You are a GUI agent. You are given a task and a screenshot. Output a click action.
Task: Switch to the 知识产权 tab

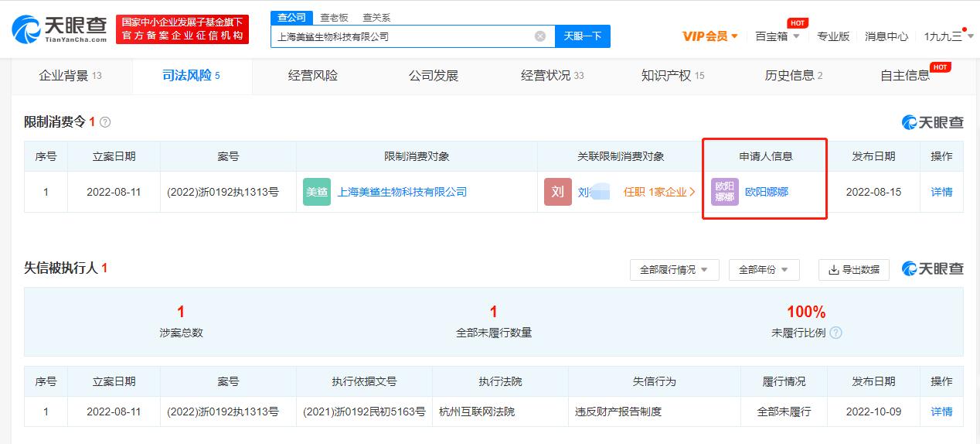(673, 76)
